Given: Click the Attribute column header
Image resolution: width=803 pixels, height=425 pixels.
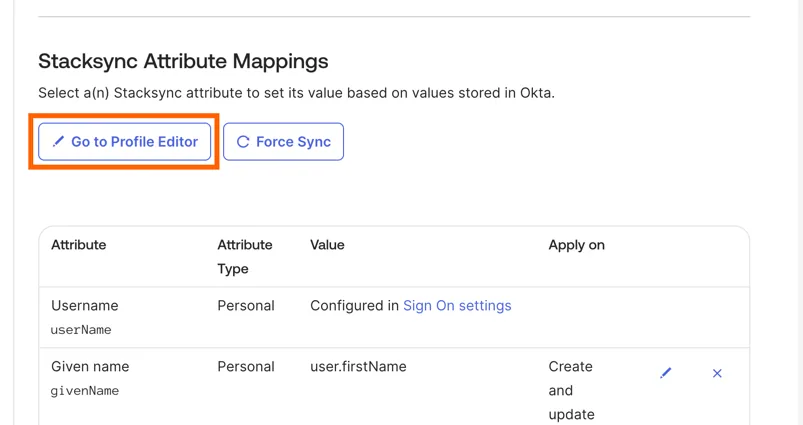Looking at the screenshot, I should pos(78,245).
